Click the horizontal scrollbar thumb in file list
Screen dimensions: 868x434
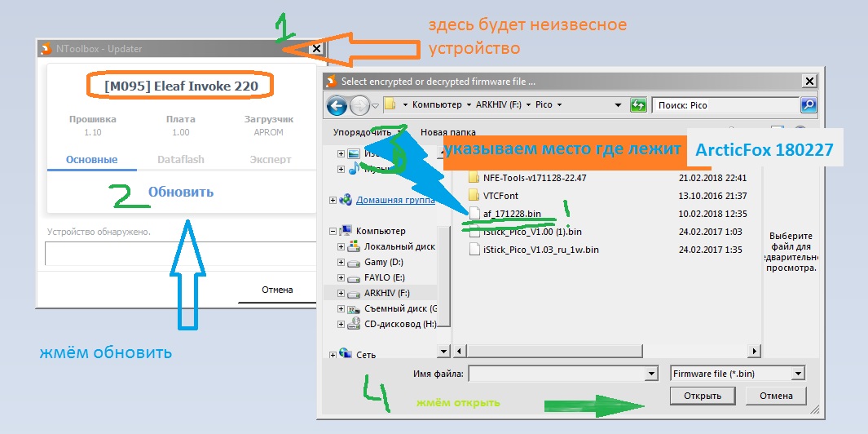pyautogui.click(x=555, y=351)
